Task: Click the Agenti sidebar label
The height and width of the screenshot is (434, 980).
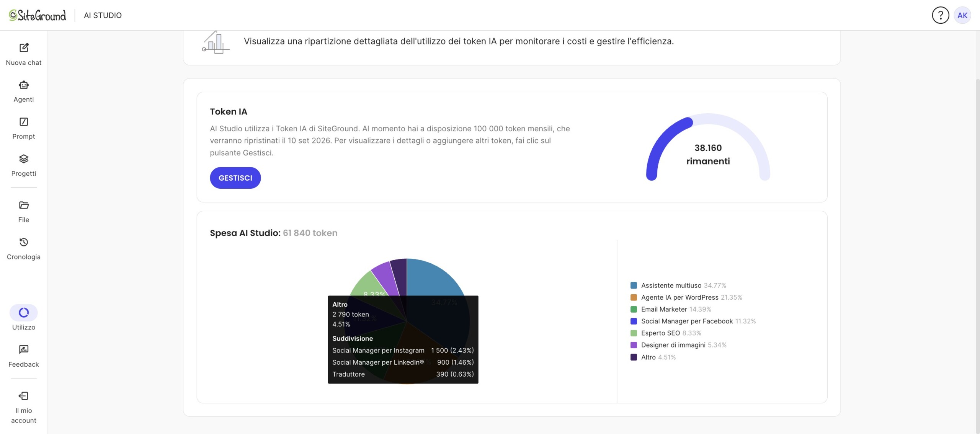Action: point(24,100)
